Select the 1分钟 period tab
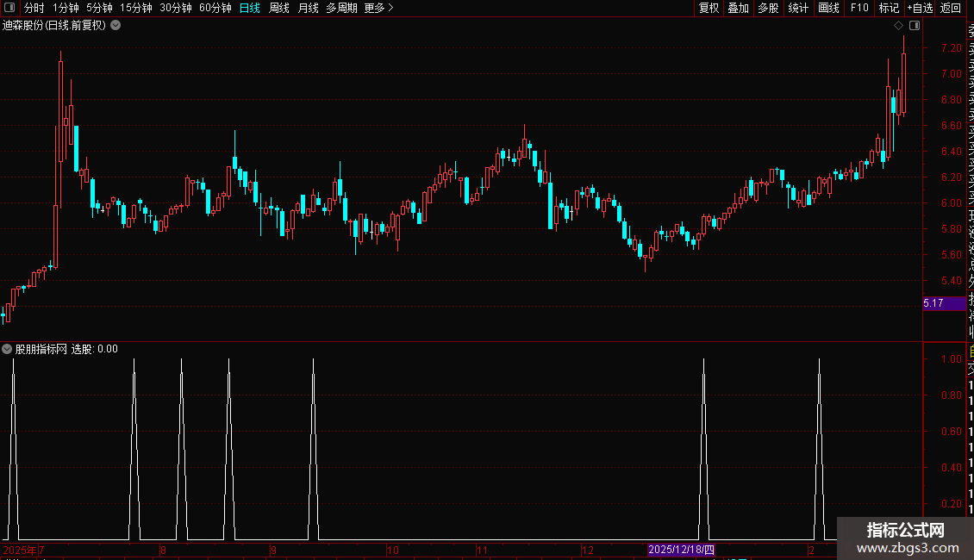Viewport: 974px width, 560px height. point(66,8)
